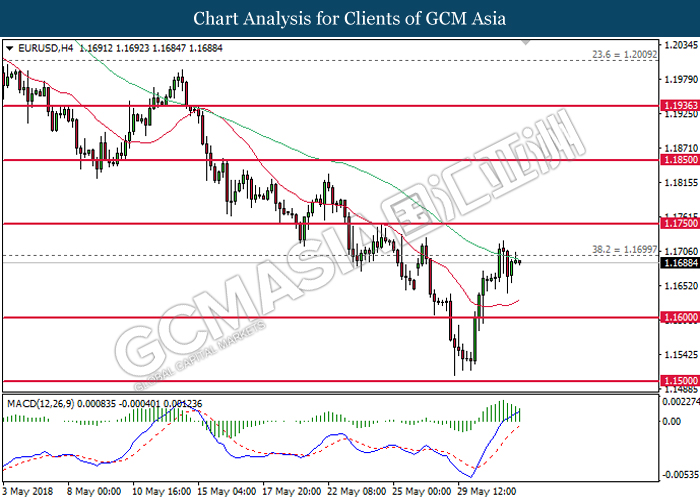Click the date label 22 May 08:00
700x500 pixels.
[357, 491]
